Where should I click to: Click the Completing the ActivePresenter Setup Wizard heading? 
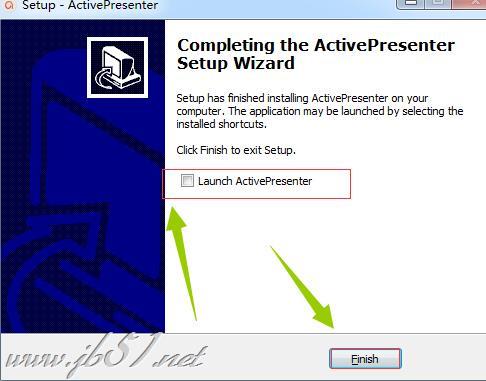coord(316,54)
